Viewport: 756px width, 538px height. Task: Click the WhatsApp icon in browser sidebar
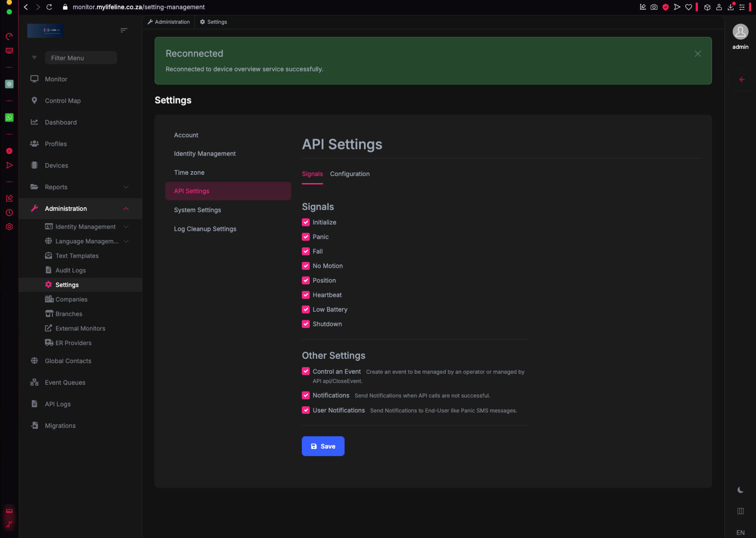click(9, 118)
